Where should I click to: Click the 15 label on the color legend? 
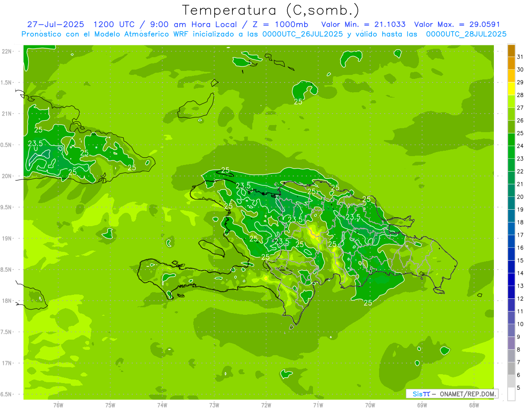pyautogui.click(x=520, y=261)
